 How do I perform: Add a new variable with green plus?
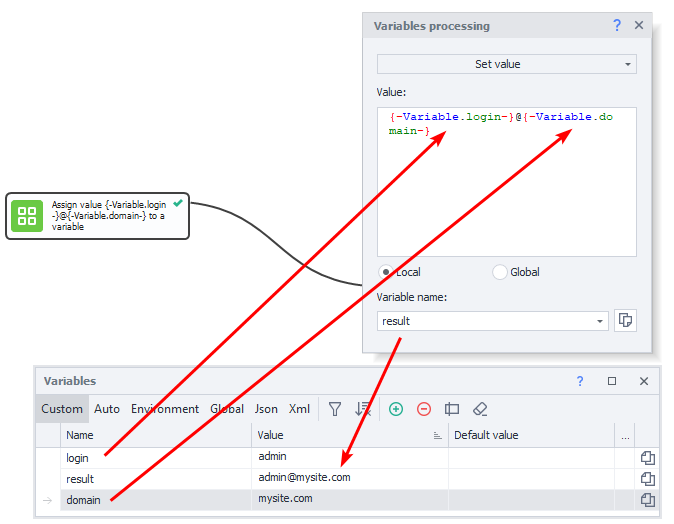(x=396, y=409)
